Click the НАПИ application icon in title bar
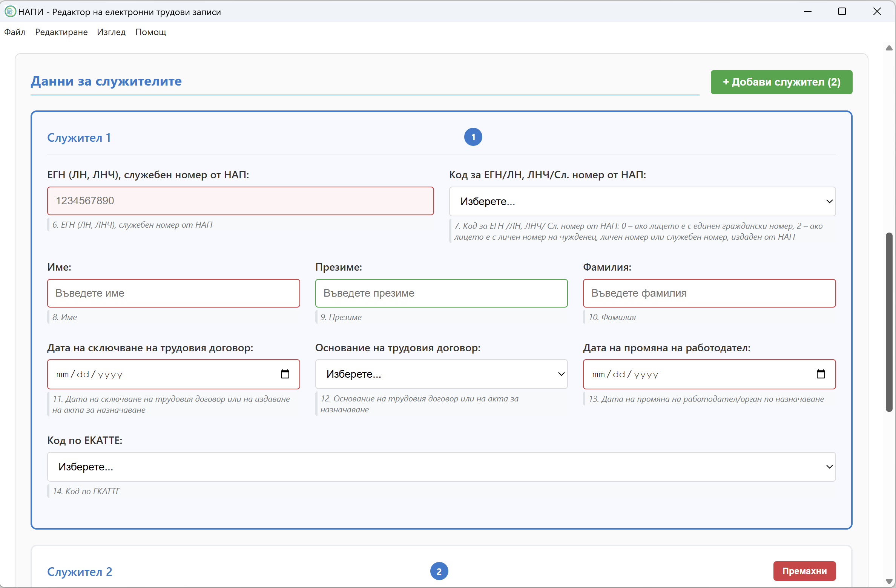Image resolution: width=896 pixels, height=588 pixels. [10, 12]
